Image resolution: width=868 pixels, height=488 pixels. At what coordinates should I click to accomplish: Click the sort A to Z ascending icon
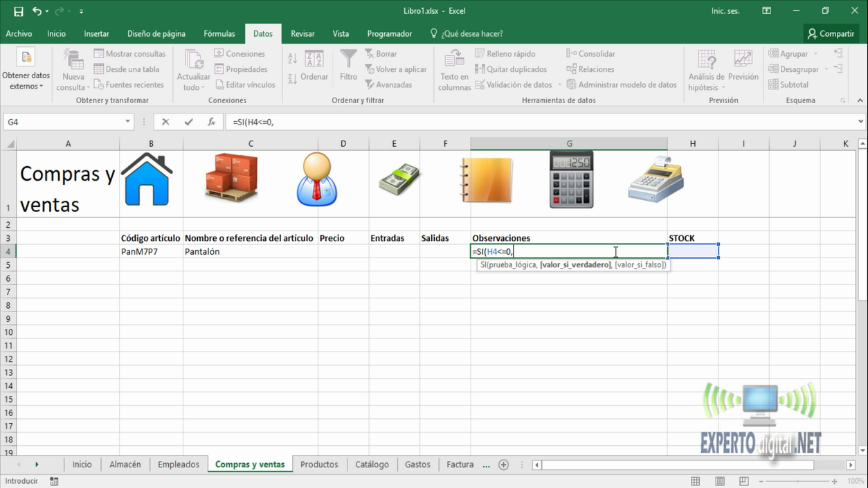(292, 59)
